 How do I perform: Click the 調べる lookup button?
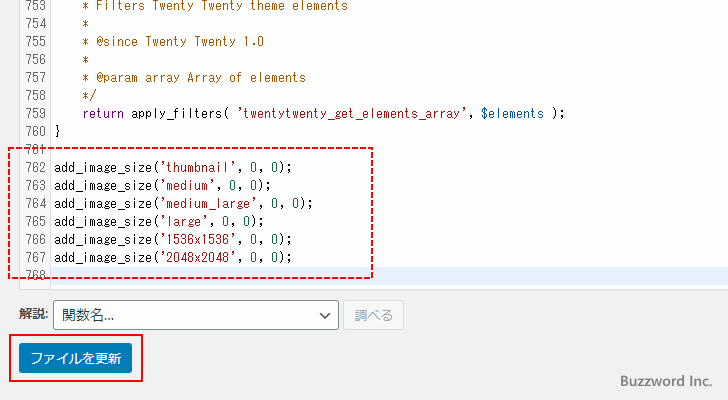[x=373, y=315]
